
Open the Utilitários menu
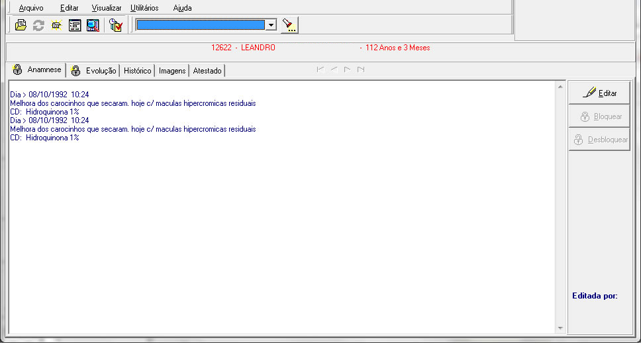pyautogui.click(x=144, y=8)
